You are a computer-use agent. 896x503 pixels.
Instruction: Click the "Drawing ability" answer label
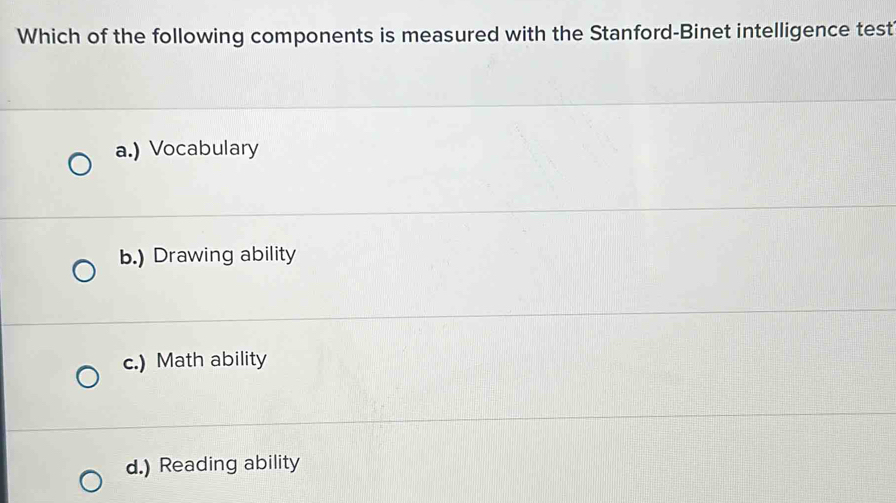click(225, 255)
